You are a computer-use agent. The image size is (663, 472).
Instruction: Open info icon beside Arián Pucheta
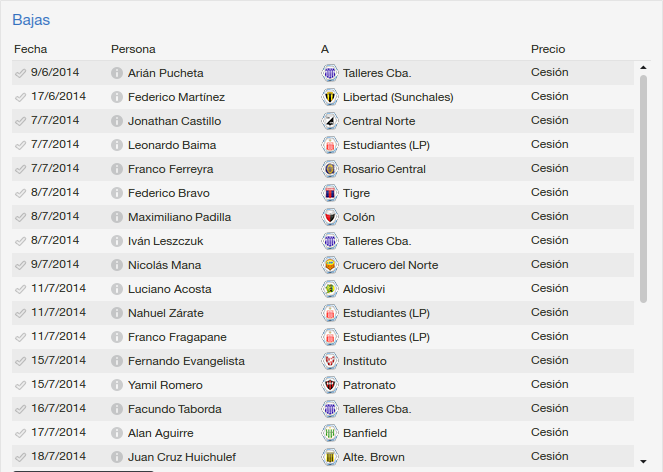point(117,73)
